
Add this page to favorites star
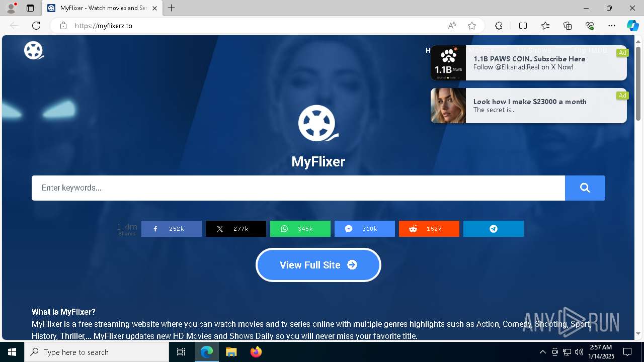click(x=472, y=26)
